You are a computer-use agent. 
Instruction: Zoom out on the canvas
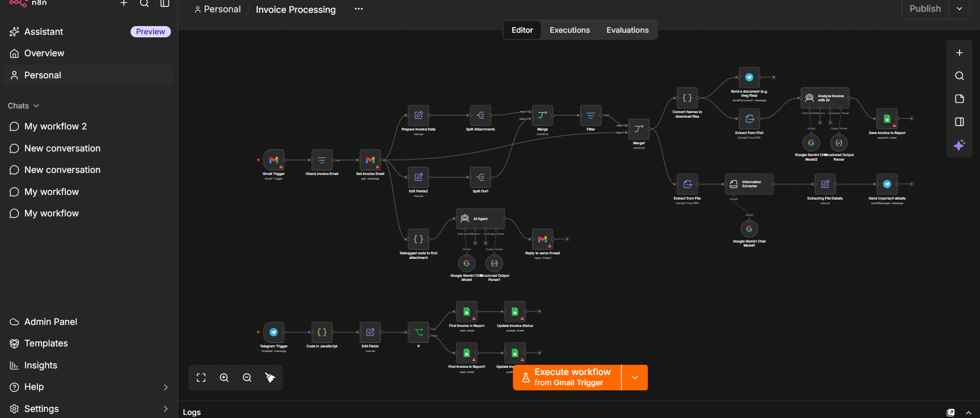[x=247, y=378]
